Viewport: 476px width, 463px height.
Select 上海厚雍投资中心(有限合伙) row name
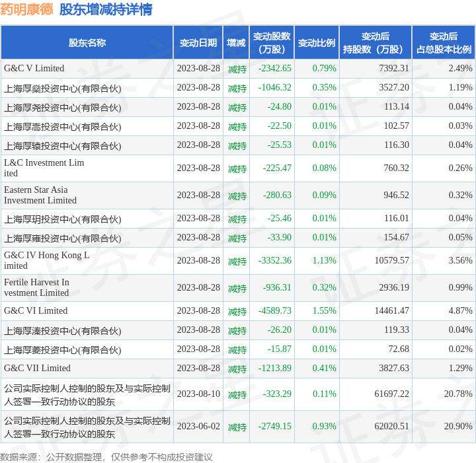pyautogui.click(x=63, y=238)
